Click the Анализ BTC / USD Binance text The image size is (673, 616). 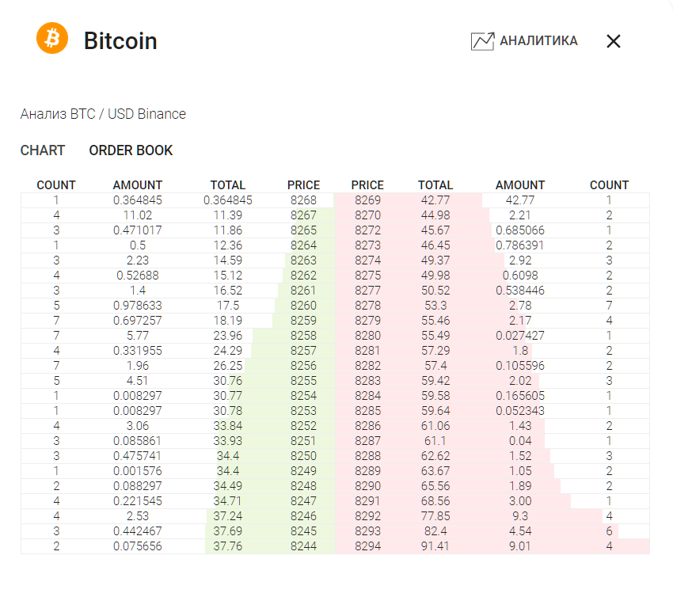tap(103, 114)
